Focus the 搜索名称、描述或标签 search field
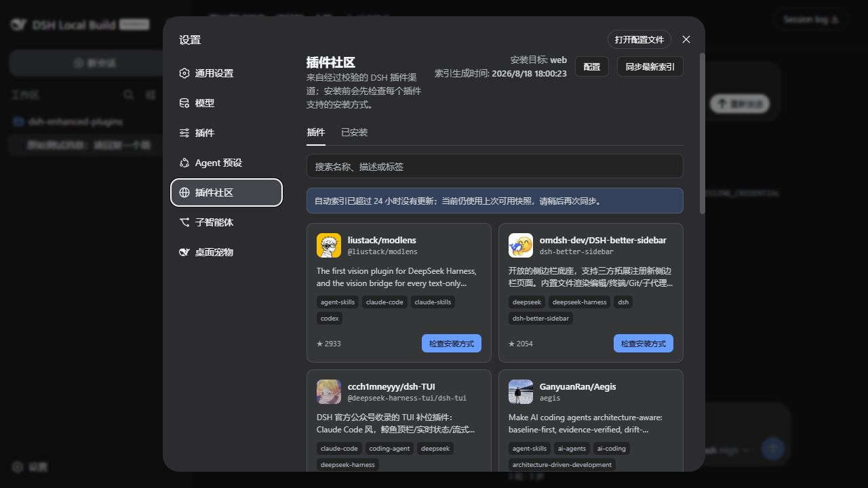This screenshot has height=488, width=868. [x=495, y=166]
